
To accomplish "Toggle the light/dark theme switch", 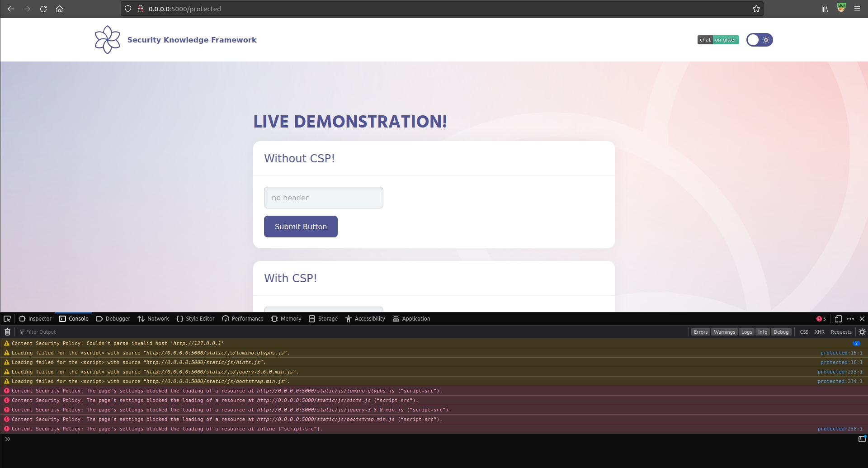I will point(759,40).
